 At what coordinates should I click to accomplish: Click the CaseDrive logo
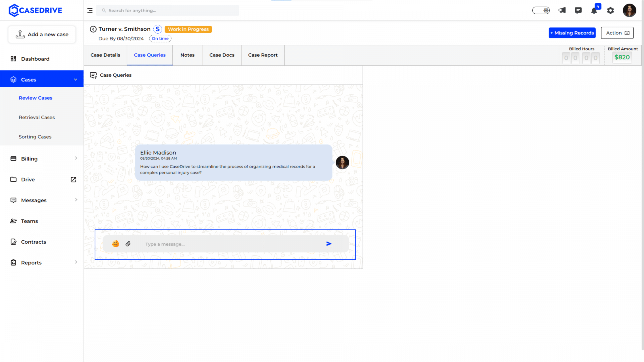click(35, 10)
